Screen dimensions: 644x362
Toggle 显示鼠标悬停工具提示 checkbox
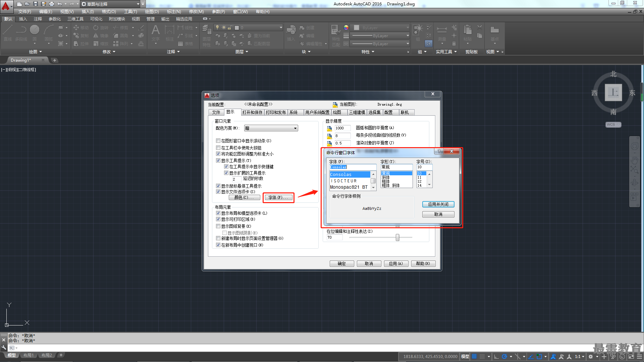click(218, 186)
